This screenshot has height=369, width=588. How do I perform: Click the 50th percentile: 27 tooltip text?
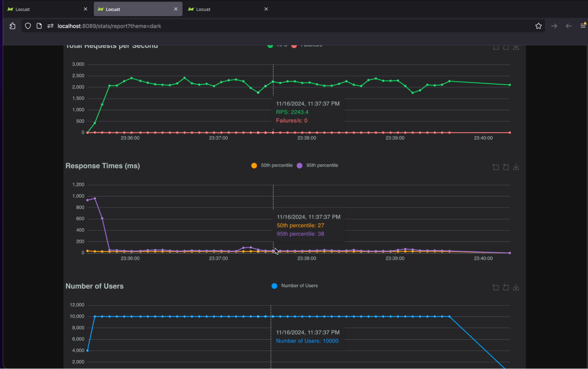pos(300,226)
